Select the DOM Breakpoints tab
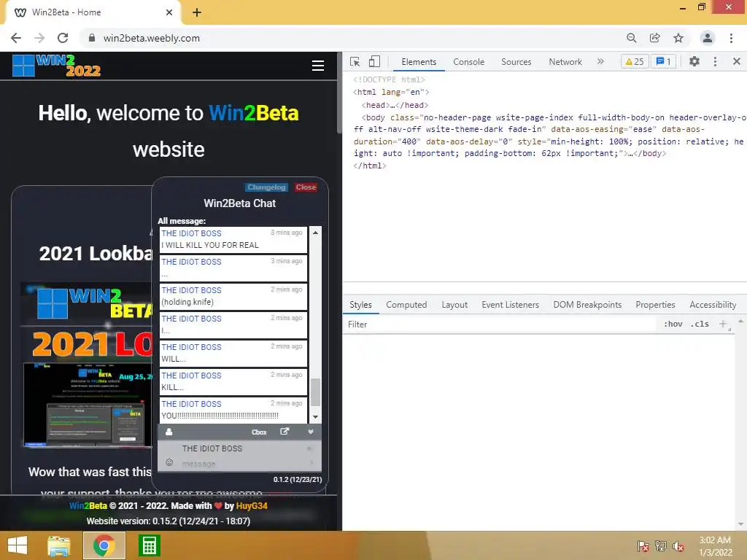The image size is (747, 560). tap(587, 305)
